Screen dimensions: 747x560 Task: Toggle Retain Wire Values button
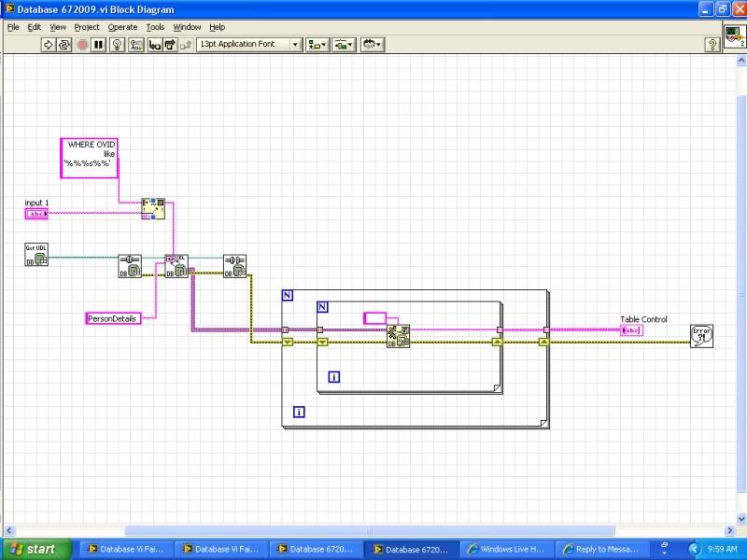[136, 44]
